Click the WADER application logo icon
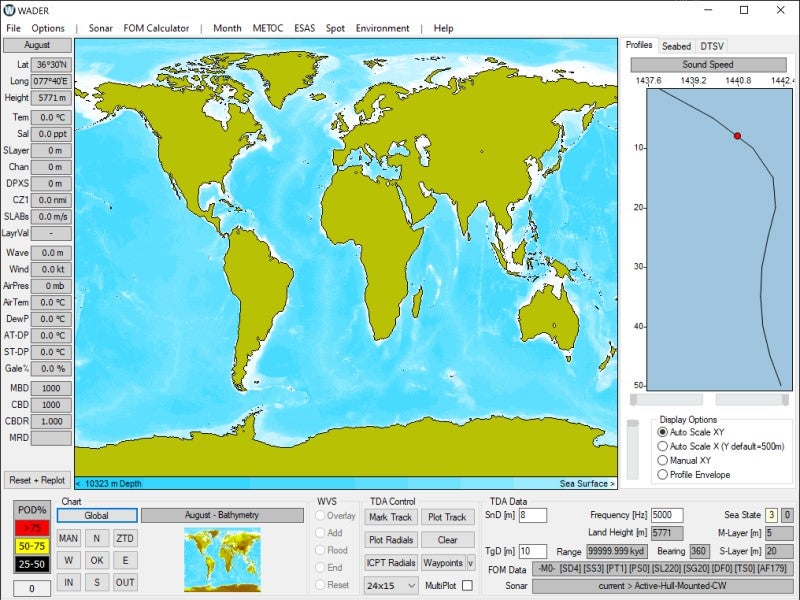Image resolution: width=800 pixels, height=600 pixels. (x=10, y=10)
